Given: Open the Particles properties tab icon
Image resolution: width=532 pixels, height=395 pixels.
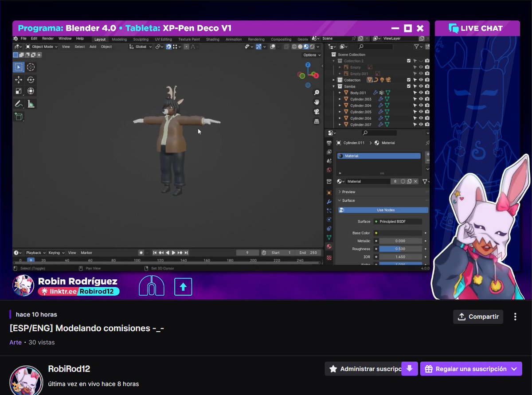Looking at the screenshot, I should 329,211.
